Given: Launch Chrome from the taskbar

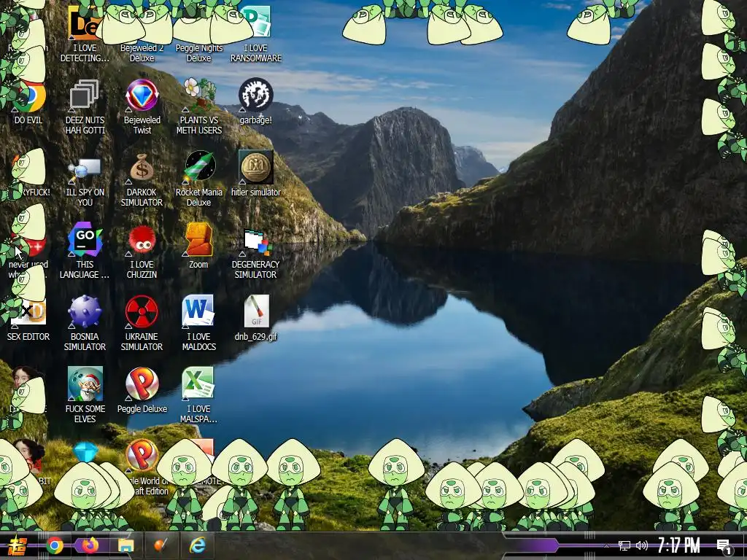Looking at the screenshot, I should [55, 545].
